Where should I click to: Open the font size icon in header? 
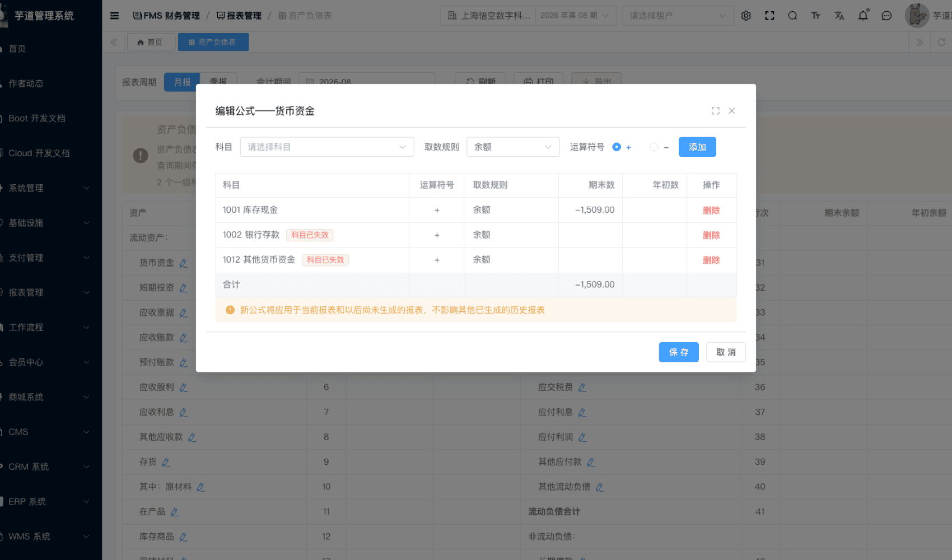tap(815, 16)
